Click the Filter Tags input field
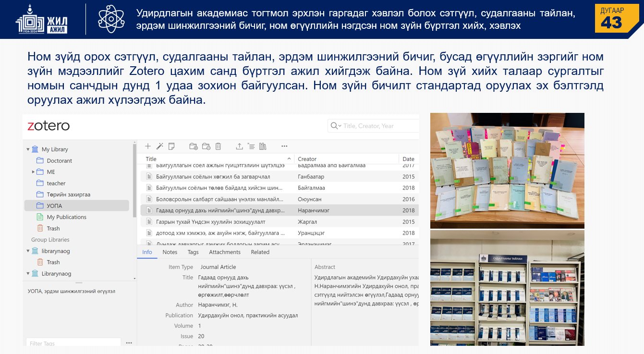The image size is (644, 354). [x=73, y=343]
